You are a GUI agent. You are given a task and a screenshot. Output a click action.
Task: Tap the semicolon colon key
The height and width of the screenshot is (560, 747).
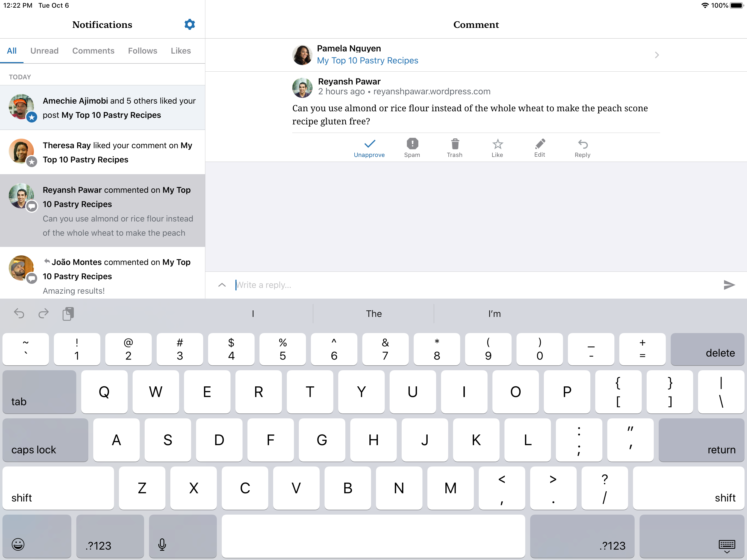pyautogui.click(x=579, y=440)
